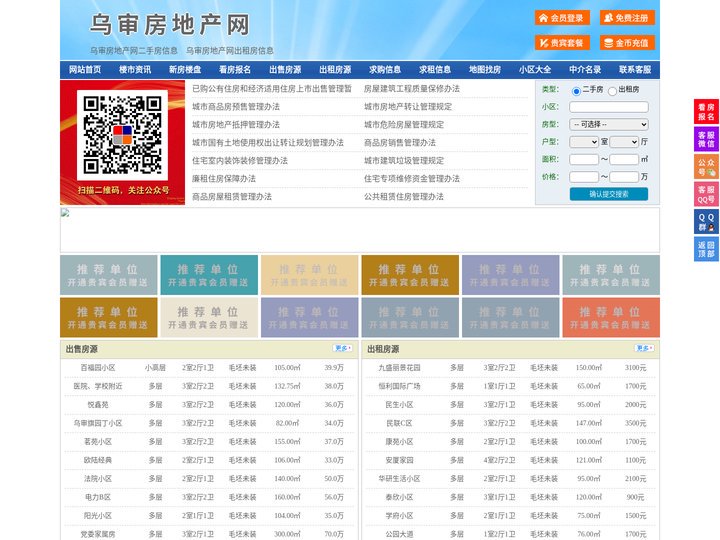Open 城市建筑垃圾管理规定 link
Image resolution: width=720 pixels, height=540 pixels.
(404, 161)
